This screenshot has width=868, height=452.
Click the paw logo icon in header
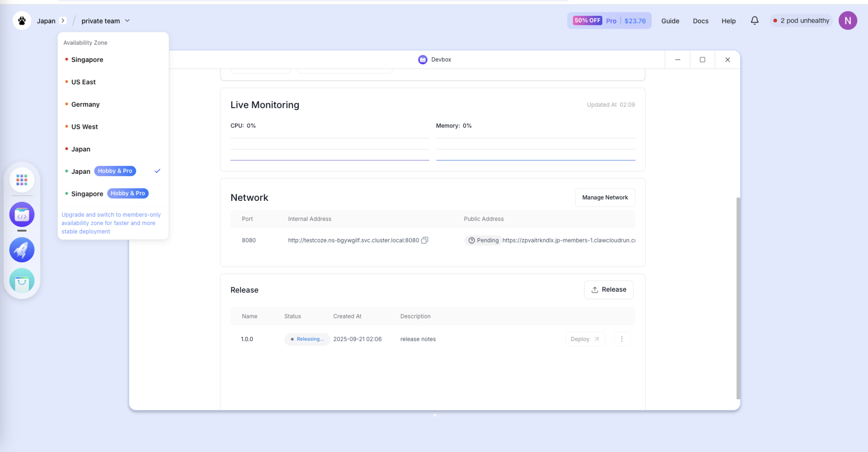tap(22, 21)
